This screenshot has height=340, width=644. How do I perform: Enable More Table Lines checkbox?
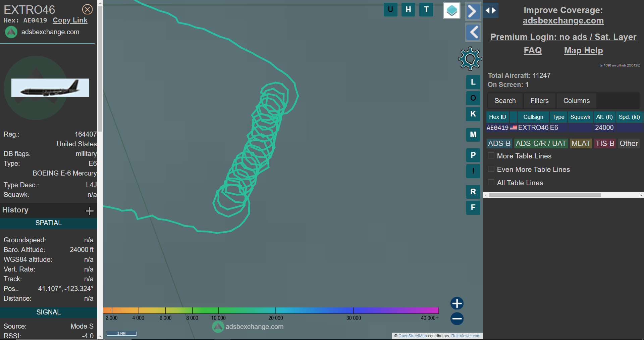[491, 156]
